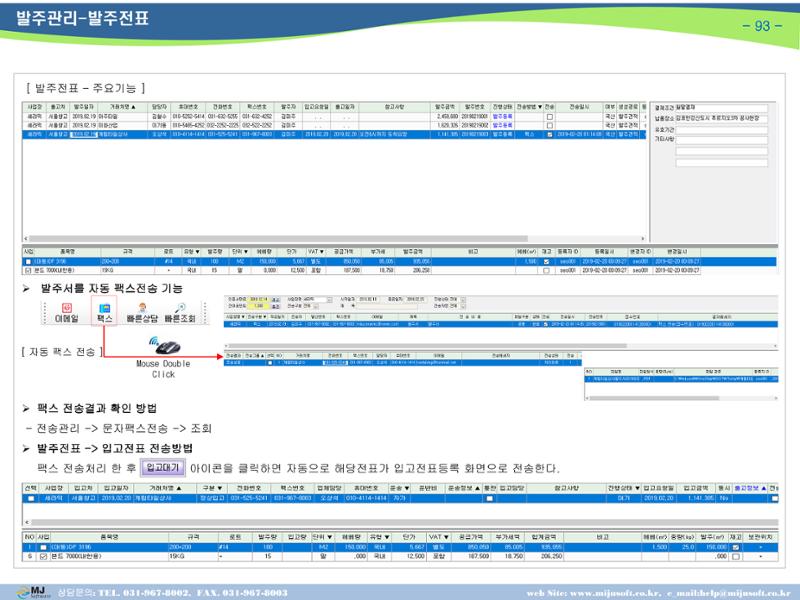Open the 진행상태 ▼ filter in the incoming slip list
Screen dimensions: 800x600
tap(623, 488)
